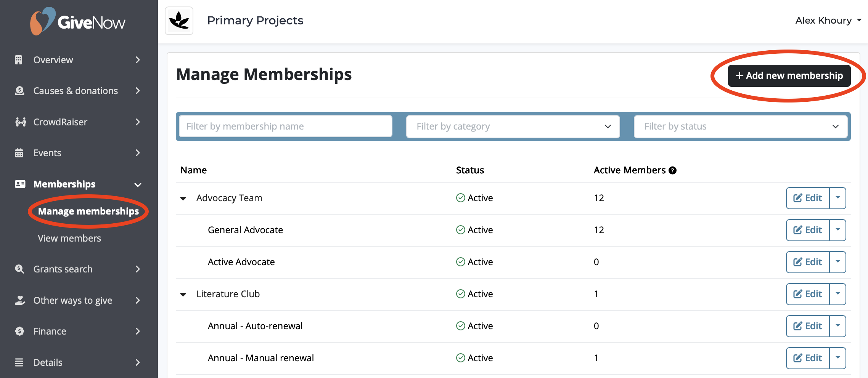Click the General Advocate row name

245,230
